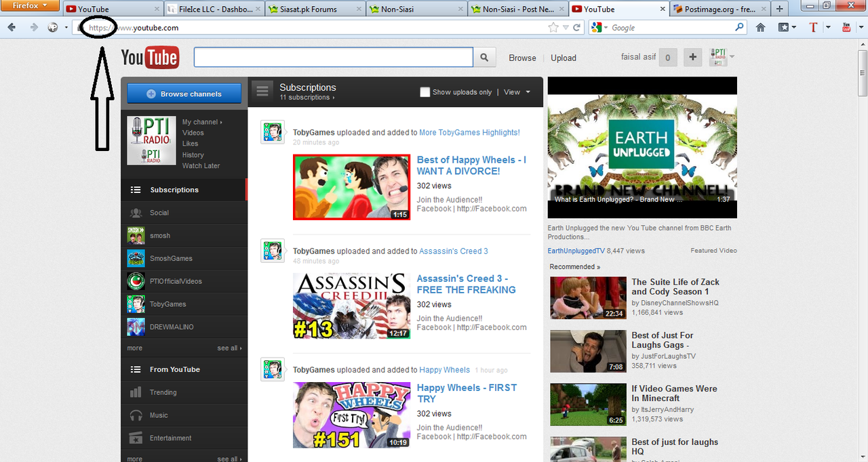Open the dropdown arrow beside the bookmark star
This screenshot has height=462, width=868.
(x=566, y=28)
